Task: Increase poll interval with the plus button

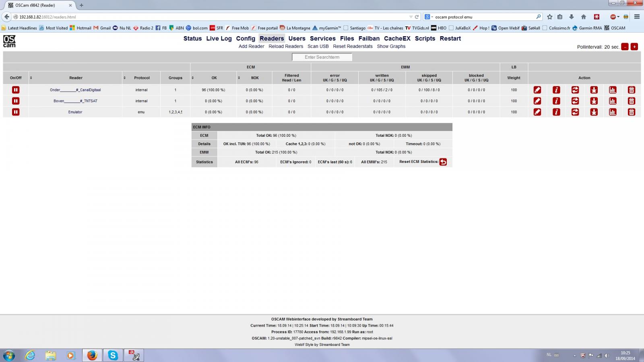Action: 634,47
